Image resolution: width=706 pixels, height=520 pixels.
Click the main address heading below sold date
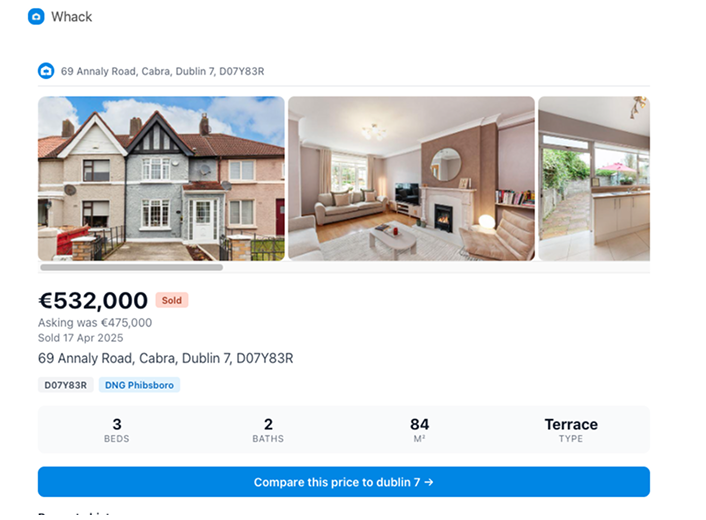tap(166, 358)
